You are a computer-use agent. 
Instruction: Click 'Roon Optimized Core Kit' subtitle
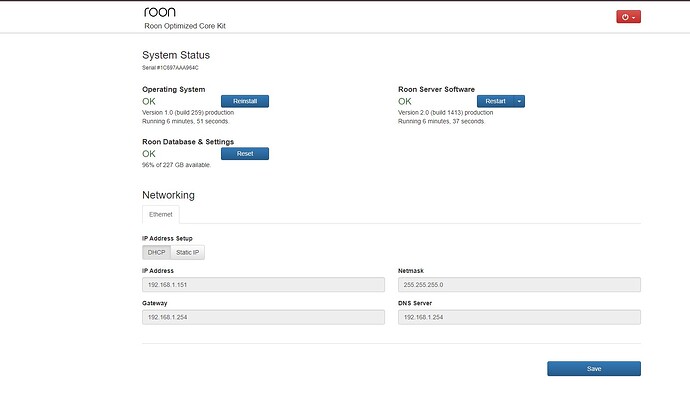(x=185, y=26)
